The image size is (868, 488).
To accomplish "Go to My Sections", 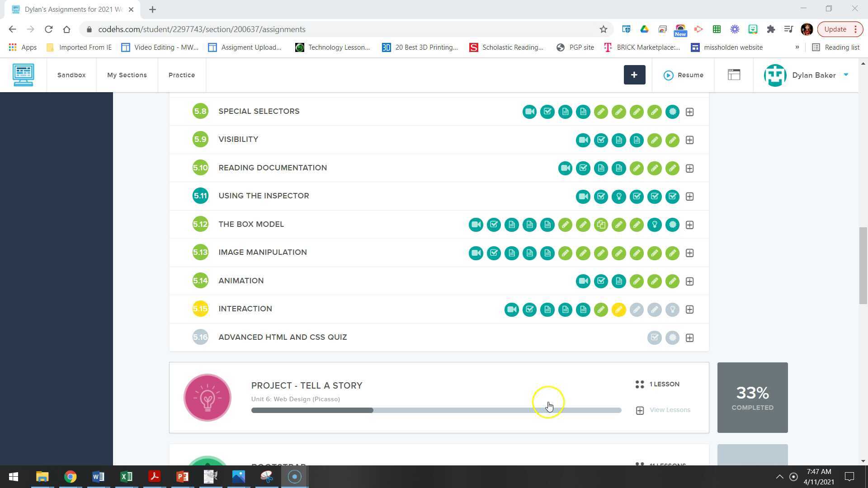I will [127, 75].
